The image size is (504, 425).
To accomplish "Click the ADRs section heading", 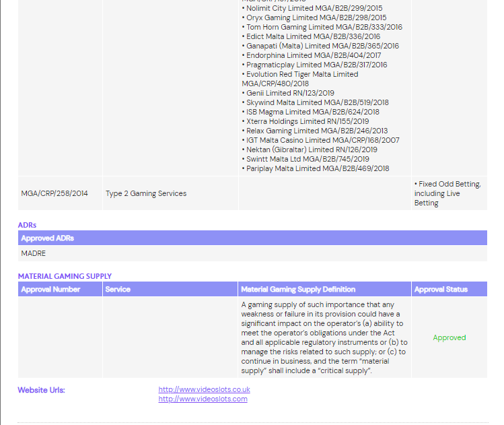I will [27, 225].
